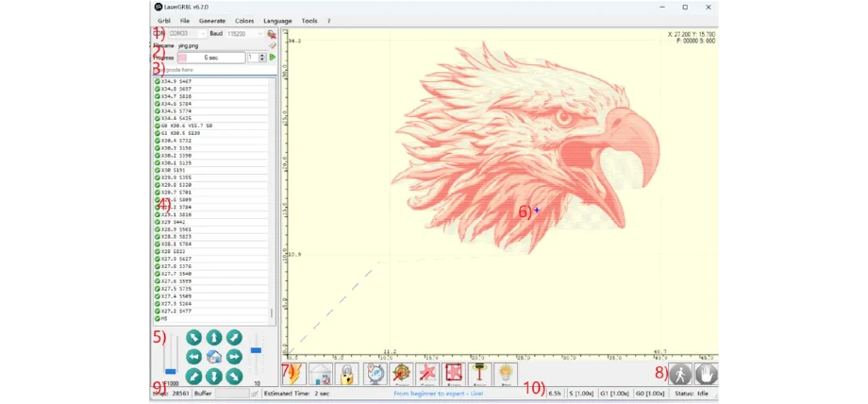Click the repeat count stepper arrows
The image size is (868, 404).
click(x=262, y=57)
